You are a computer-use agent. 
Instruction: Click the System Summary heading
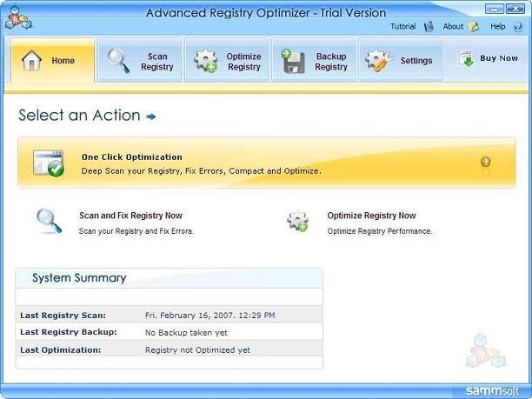coord(79,278)
